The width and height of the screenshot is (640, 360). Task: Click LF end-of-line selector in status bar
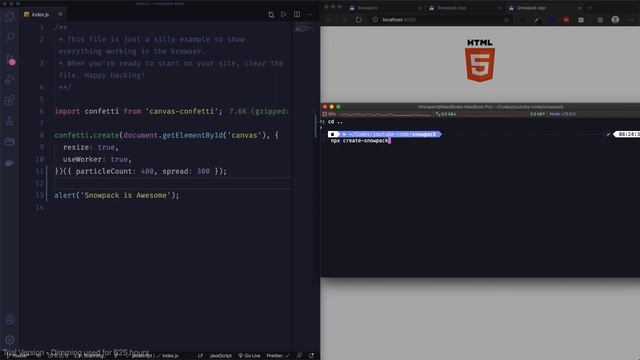200,356
